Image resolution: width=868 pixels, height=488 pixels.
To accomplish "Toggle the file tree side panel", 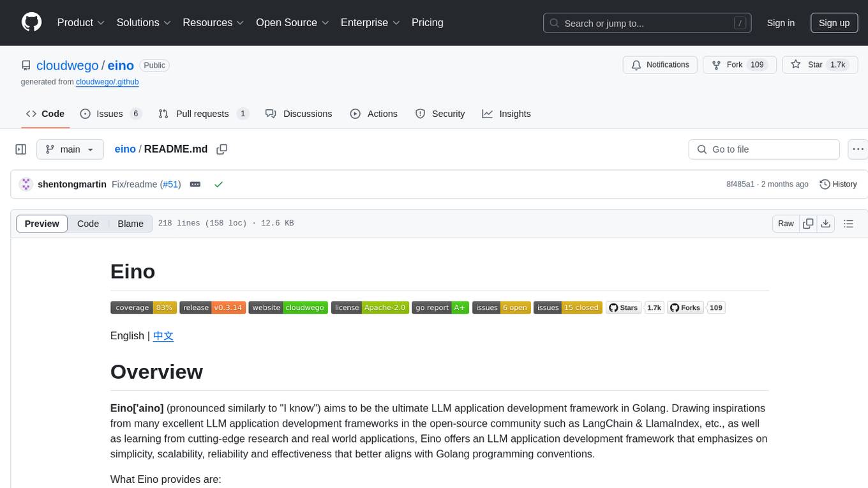I will point(21,149).
